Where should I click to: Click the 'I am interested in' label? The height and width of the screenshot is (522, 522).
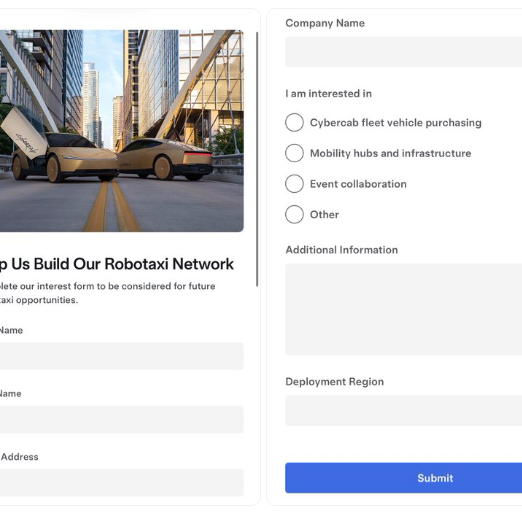point(328,94)
